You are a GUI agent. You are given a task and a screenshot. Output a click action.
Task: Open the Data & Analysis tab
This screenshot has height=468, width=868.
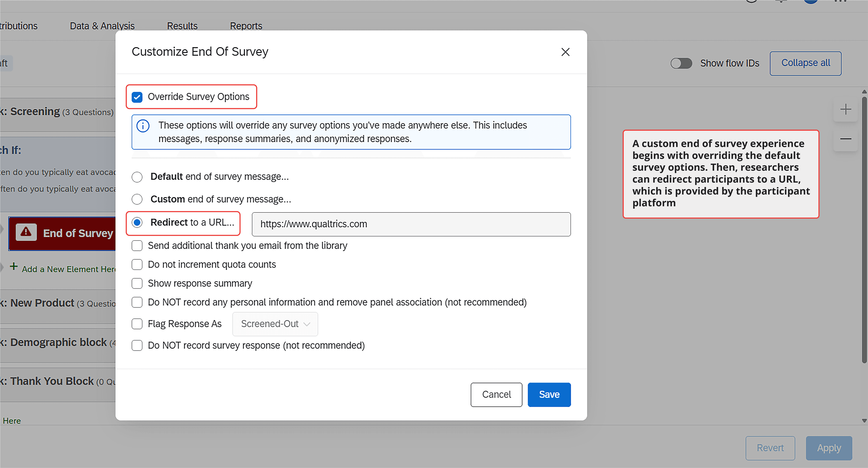(102, 26)
